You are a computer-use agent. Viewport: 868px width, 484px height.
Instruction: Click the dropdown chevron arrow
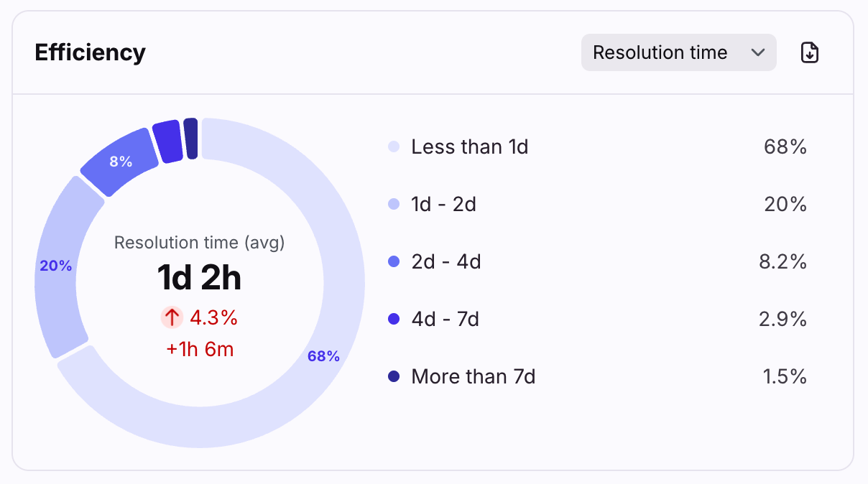coord(757,52)
